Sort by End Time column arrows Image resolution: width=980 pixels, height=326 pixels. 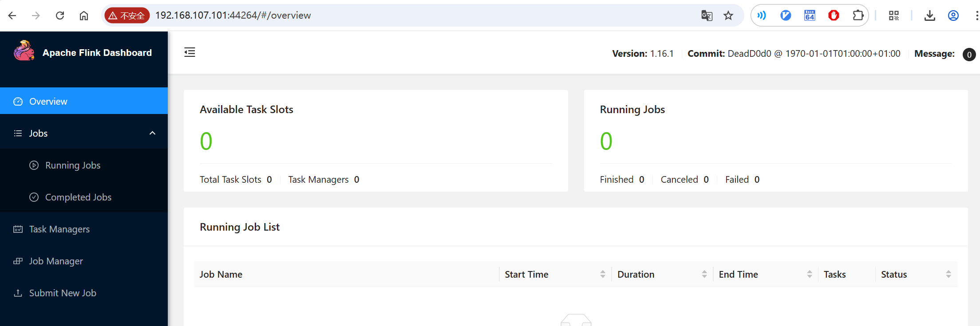pos(810,274)
